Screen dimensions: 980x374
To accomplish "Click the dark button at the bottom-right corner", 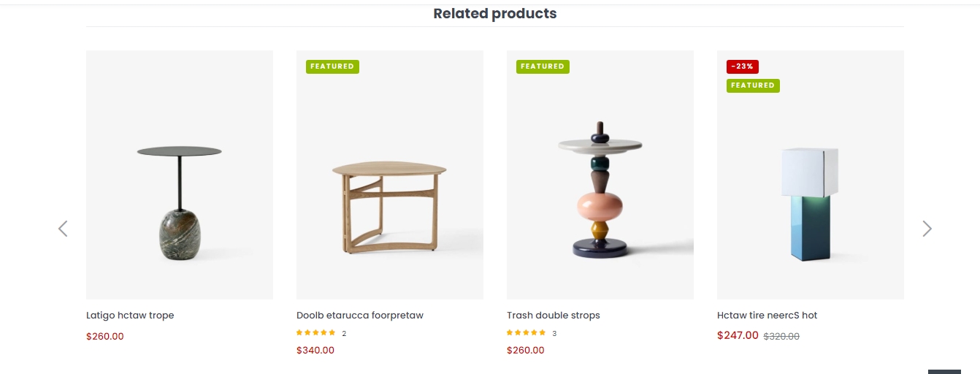I will point(943,371).
